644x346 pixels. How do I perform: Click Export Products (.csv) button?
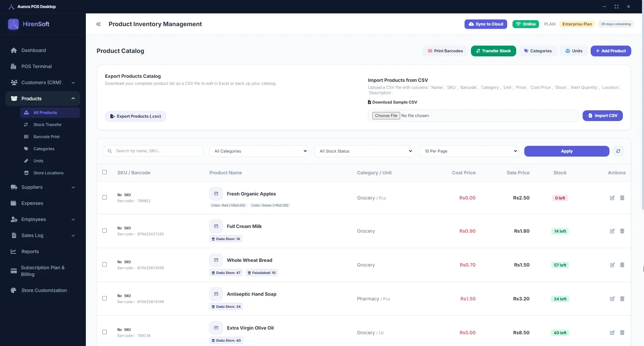(x=136, y=116)
